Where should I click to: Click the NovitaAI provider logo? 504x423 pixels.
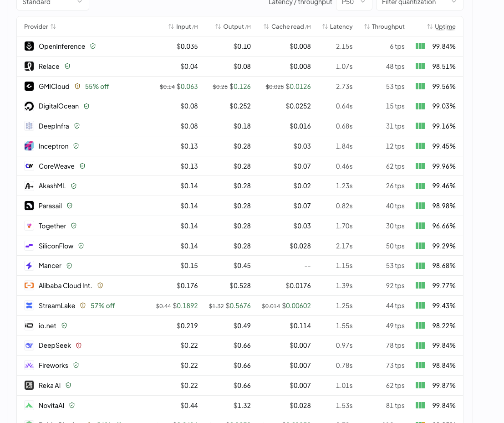[x=29, y=406]
